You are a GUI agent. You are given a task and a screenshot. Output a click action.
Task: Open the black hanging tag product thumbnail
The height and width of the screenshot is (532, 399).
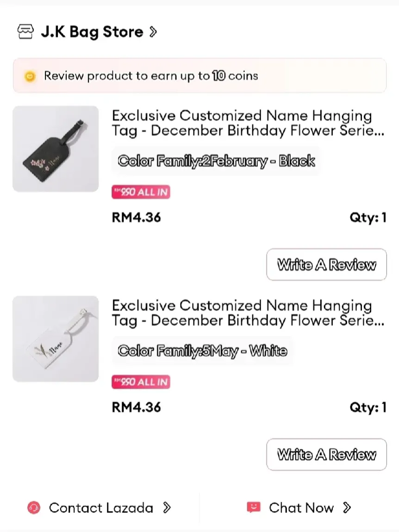[x=56, y=149]
